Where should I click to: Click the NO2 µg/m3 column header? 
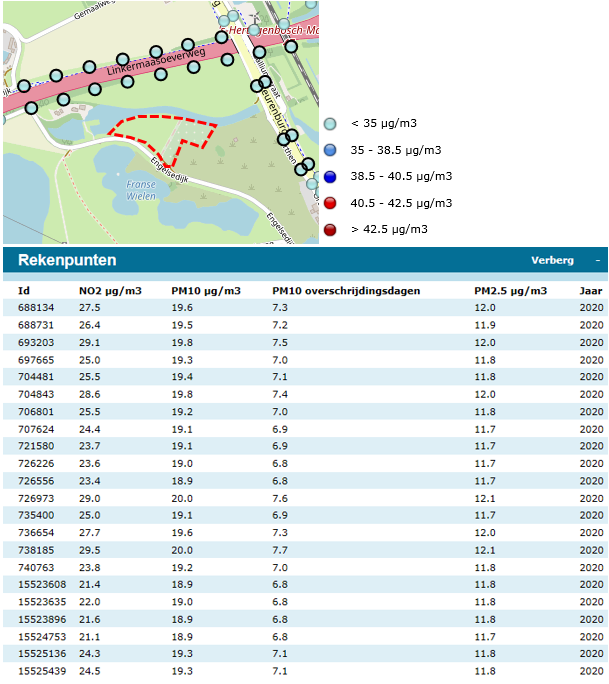[x=110, y=291]
